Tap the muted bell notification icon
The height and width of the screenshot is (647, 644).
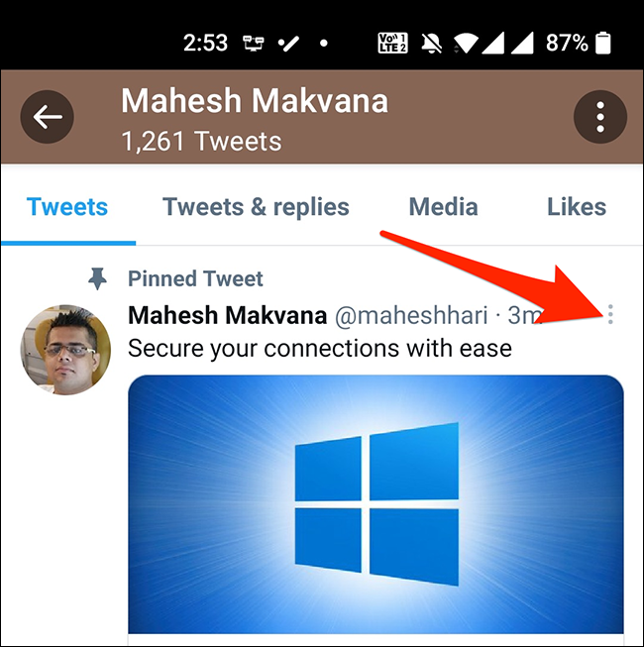428,43
